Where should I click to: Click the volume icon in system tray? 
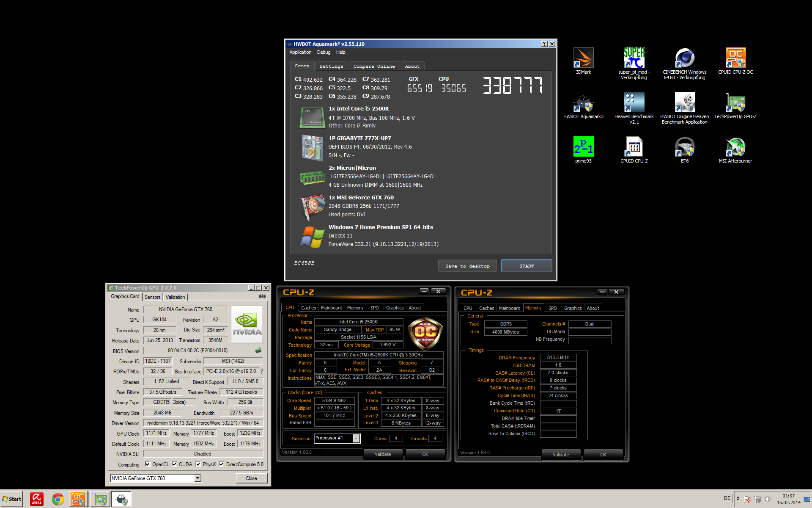tap(768, 499)
